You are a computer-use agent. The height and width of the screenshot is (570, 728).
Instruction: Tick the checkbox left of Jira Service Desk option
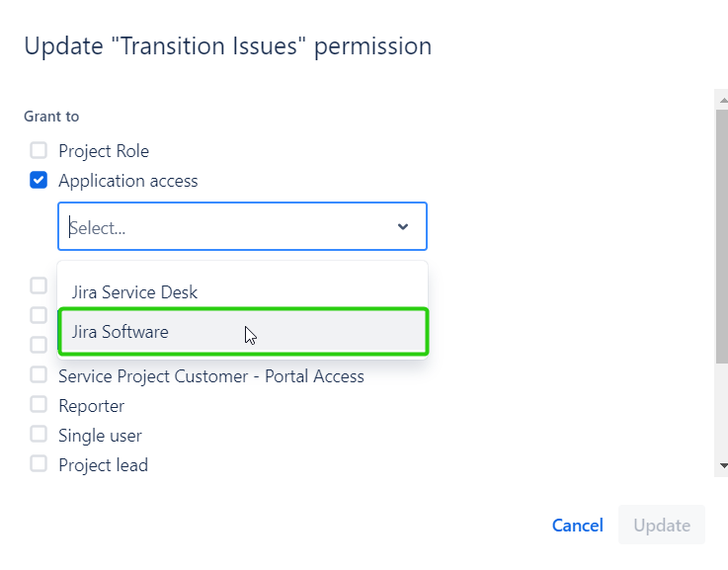click(39, 285)
